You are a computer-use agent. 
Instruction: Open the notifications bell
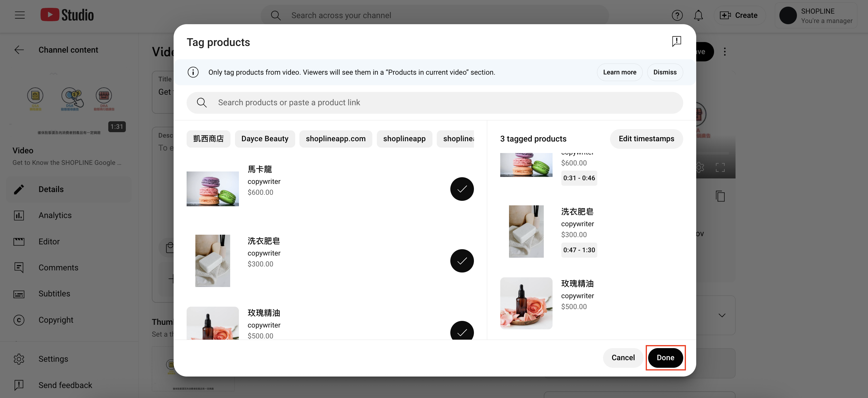698,15
